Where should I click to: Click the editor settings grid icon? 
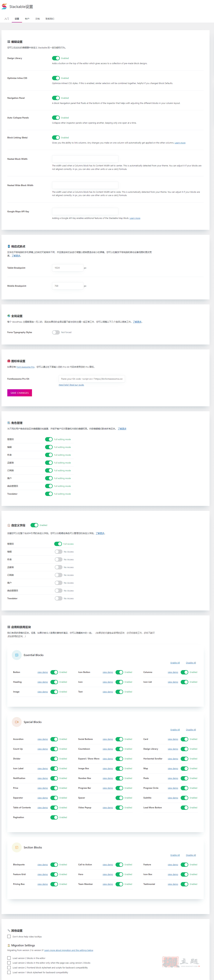pos(9,42)
